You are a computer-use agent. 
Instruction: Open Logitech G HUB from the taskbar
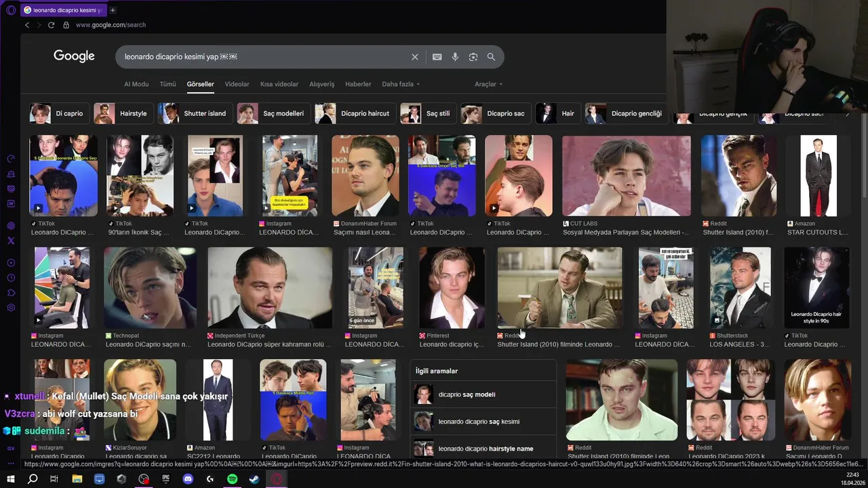pyautogui.click(x=210, y=479)
